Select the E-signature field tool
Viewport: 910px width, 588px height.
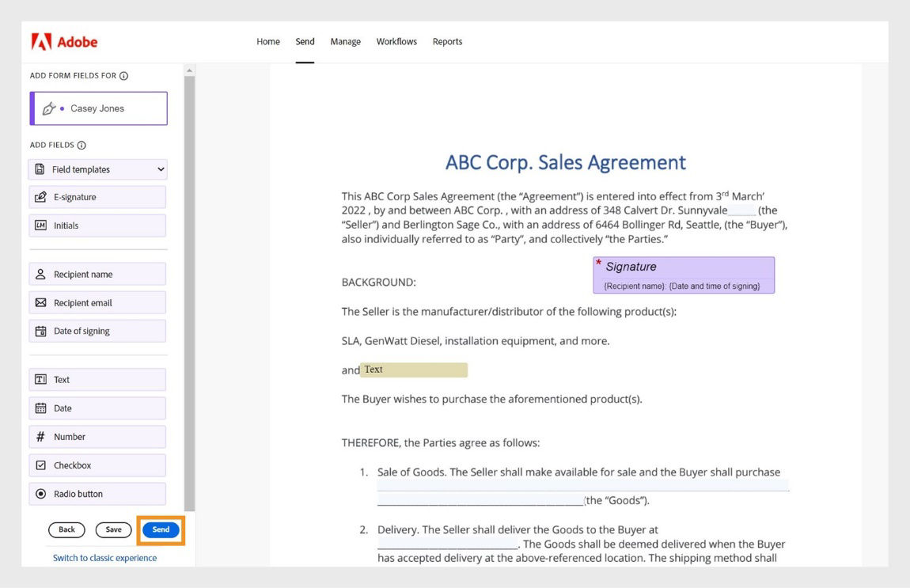tap(97, 196)
